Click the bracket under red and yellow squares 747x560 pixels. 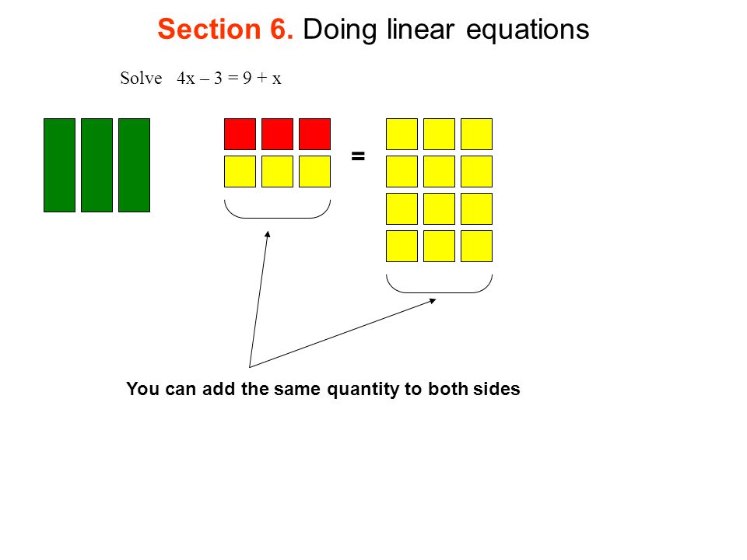tap(277, 209)
